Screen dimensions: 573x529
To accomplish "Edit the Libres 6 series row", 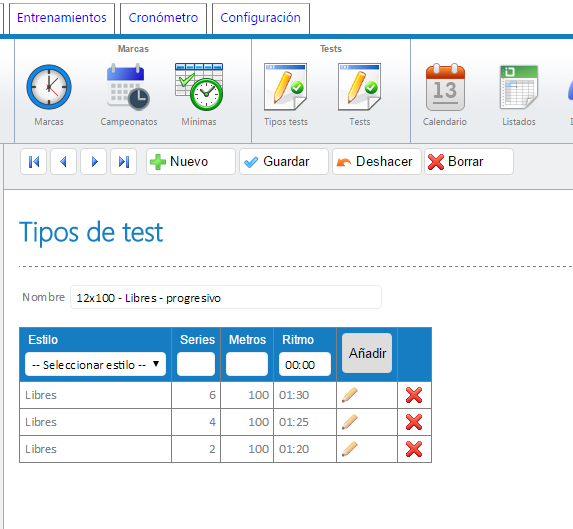I will [x=350, y=395].
